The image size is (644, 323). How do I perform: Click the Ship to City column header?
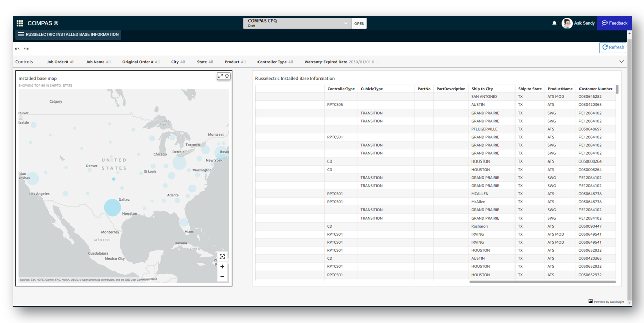(x=482, y=89)
